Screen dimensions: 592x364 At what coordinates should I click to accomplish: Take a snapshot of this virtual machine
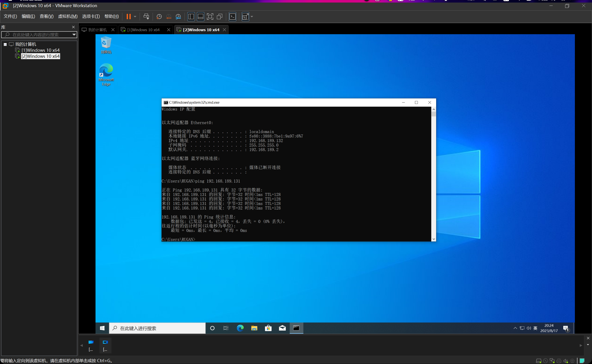[x=159, y=16]
